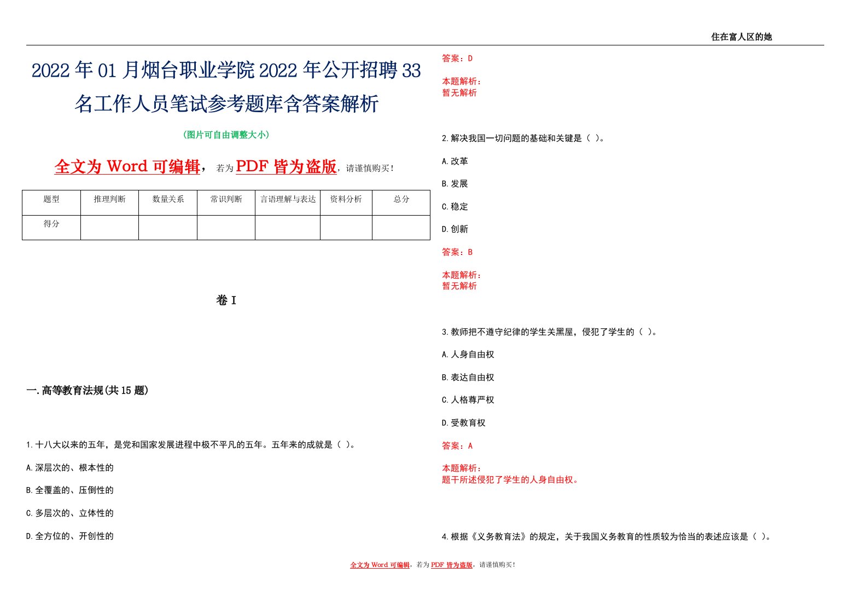
Task: Select option C.多层次的、立体性的
Action: (70, 513)
